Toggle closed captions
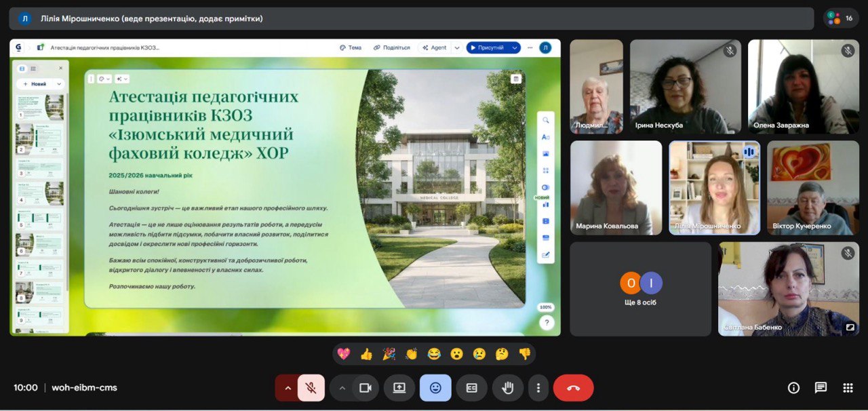The image size is (868, 411). [x=471, y=388]
